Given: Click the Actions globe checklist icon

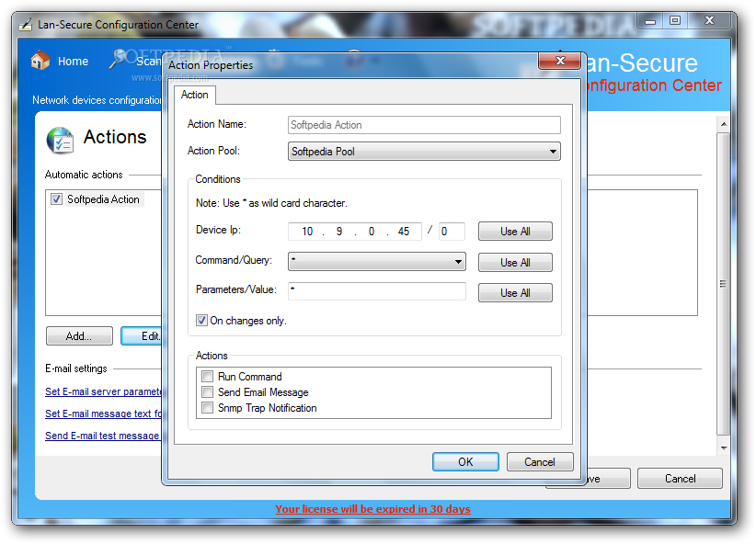Looking at the screenshot, I should click(x=61, y=141).
